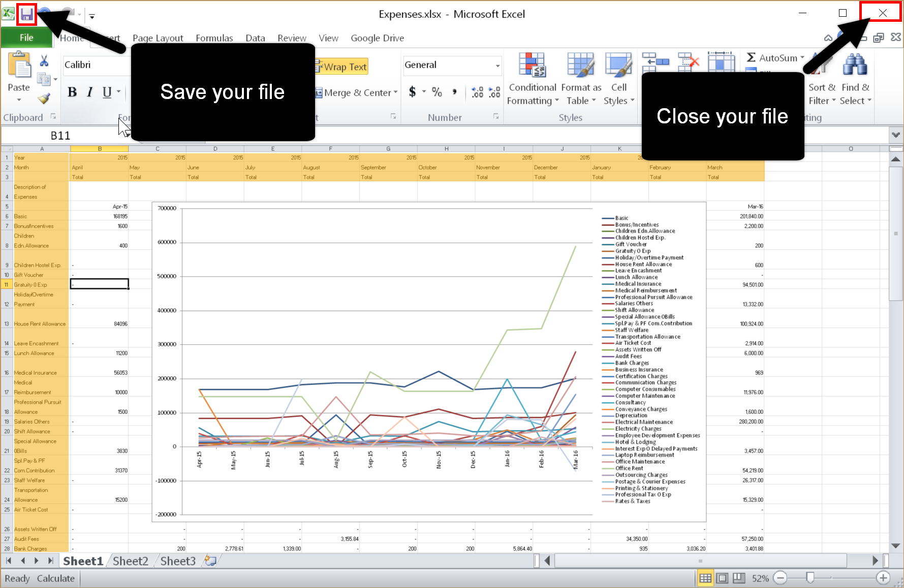This screenshot has height=588, width=904.
Task: Minimize the ribbon with the caret icon
Action: click(828, 38)
